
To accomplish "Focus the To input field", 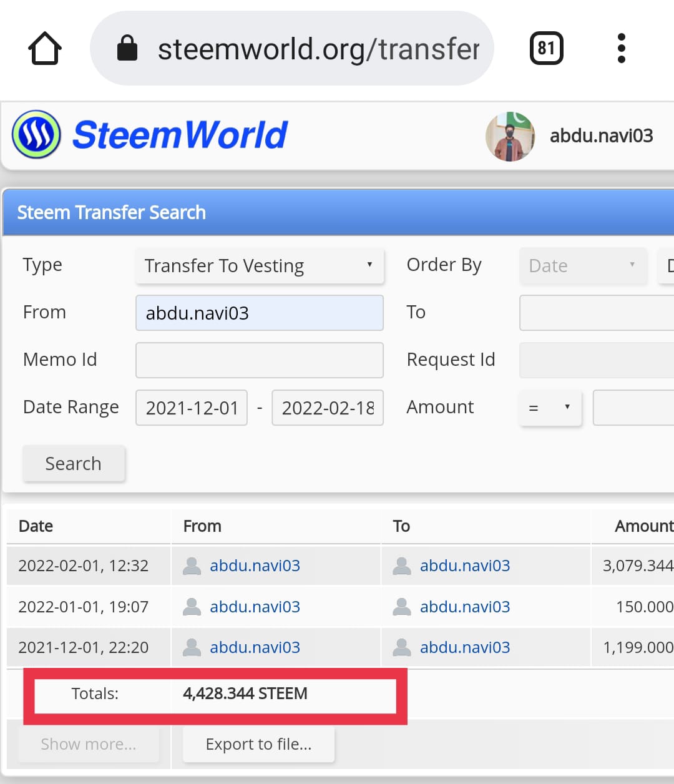I will [597, 313].
